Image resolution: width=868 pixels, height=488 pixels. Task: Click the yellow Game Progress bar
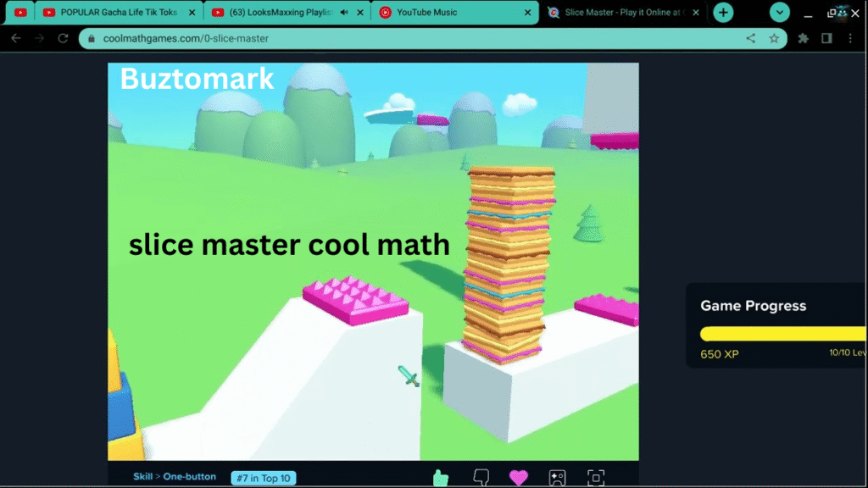click(782, 334)
